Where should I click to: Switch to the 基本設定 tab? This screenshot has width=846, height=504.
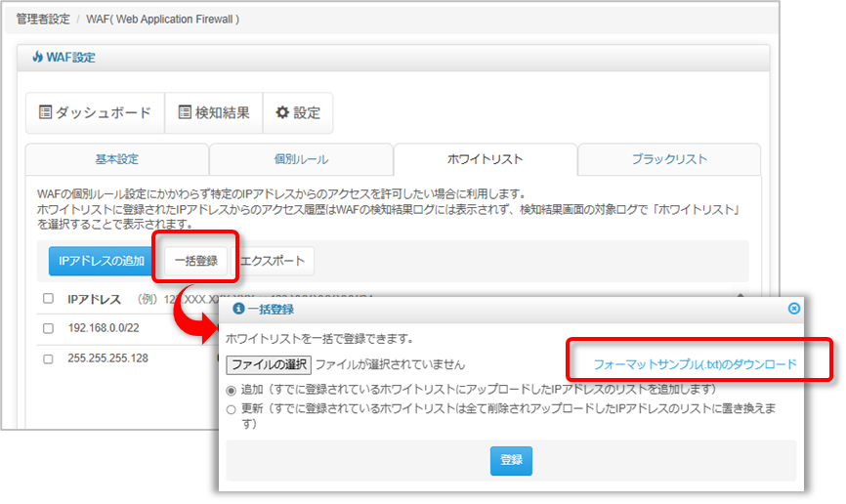pos(116,159)
